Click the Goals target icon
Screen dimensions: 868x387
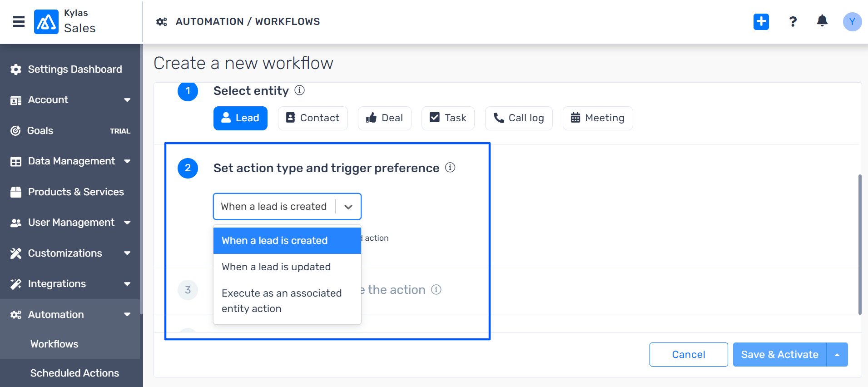(x=15, y=131)
